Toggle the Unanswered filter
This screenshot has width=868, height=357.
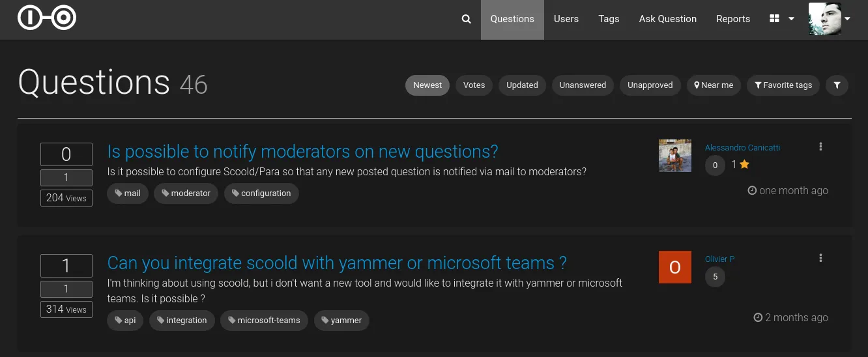coord(583,85)
